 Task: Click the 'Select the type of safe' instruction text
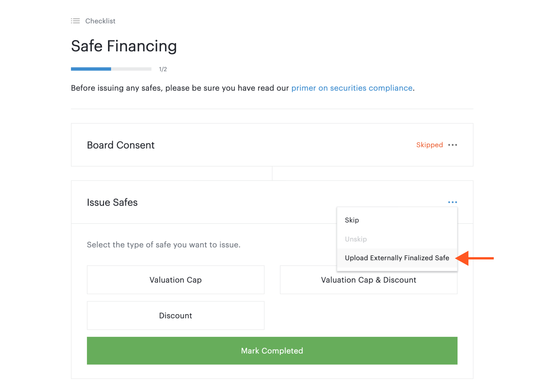pos(164,245)
